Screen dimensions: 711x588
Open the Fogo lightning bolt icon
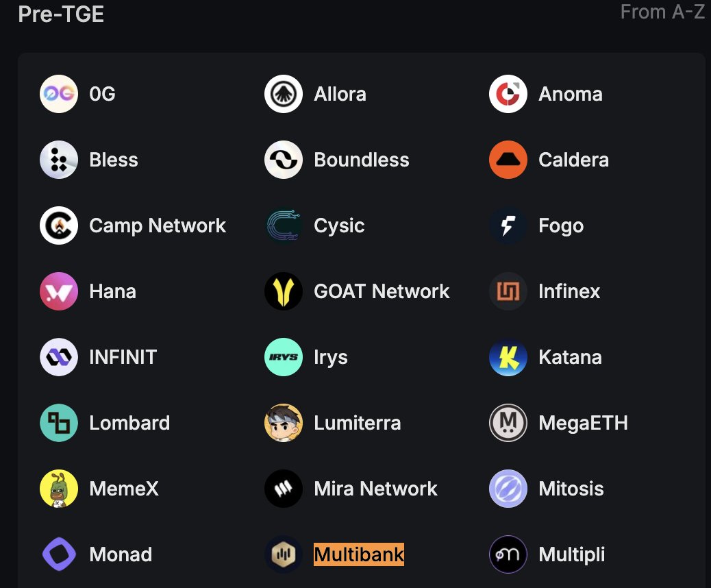508,225
